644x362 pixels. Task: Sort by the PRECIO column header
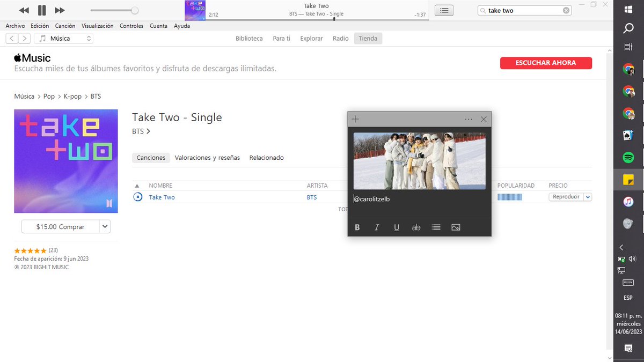click(558, 186)
